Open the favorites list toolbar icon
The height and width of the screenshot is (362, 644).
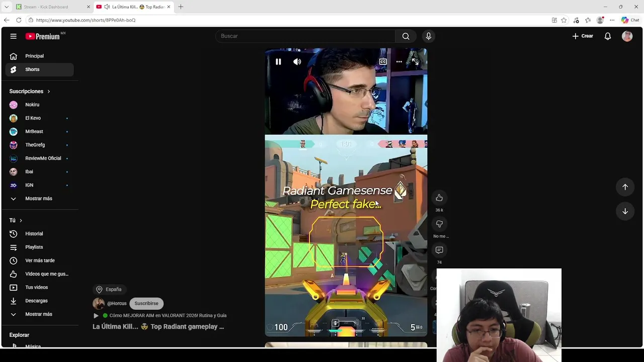pos(588,20)
